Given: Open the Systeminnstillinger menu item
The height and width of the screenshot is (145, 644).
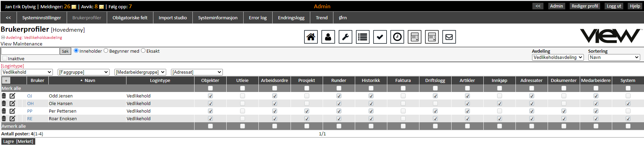Looking at the screenshot, I should point(41,18).
